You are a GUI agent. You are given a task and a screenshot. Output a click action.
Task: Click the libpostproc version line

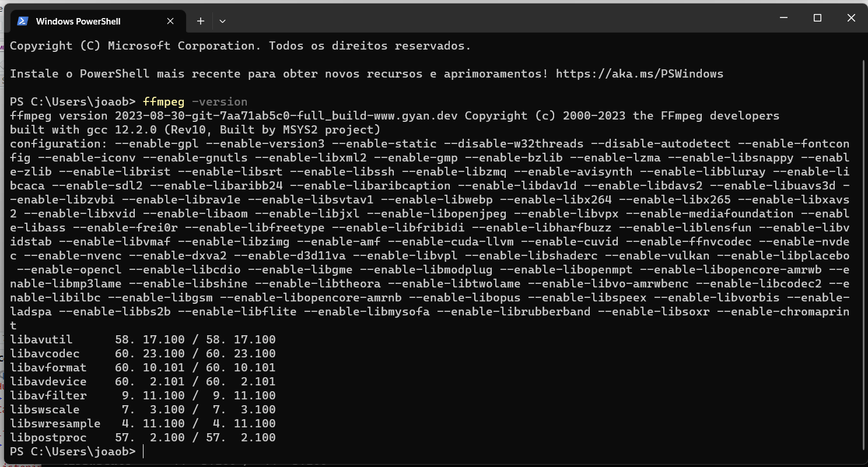click(143, 438)
